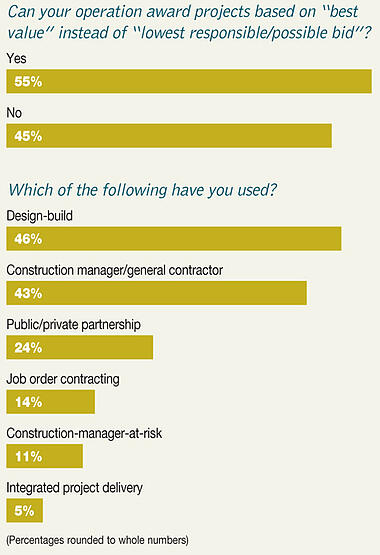380x555 pixels.
Task: Click the "Which of the following" heading
Action: tap(142, 190)
